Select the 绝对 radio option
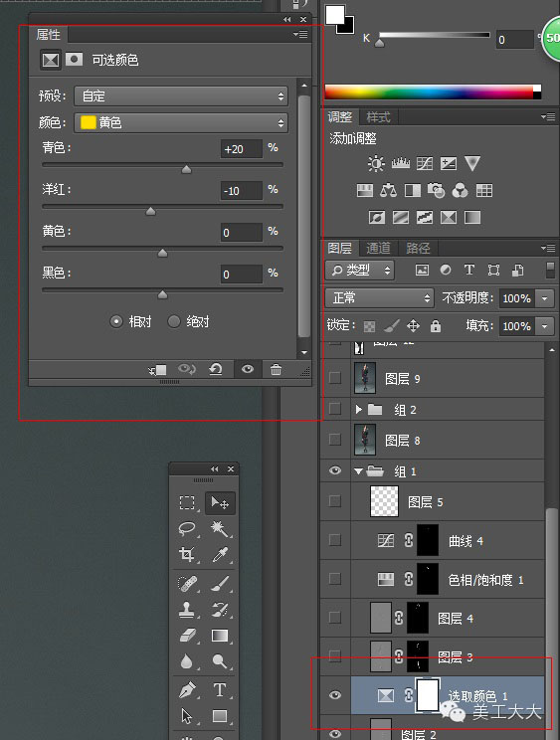This screenshot has height=740, width=560. pos(174,322)
